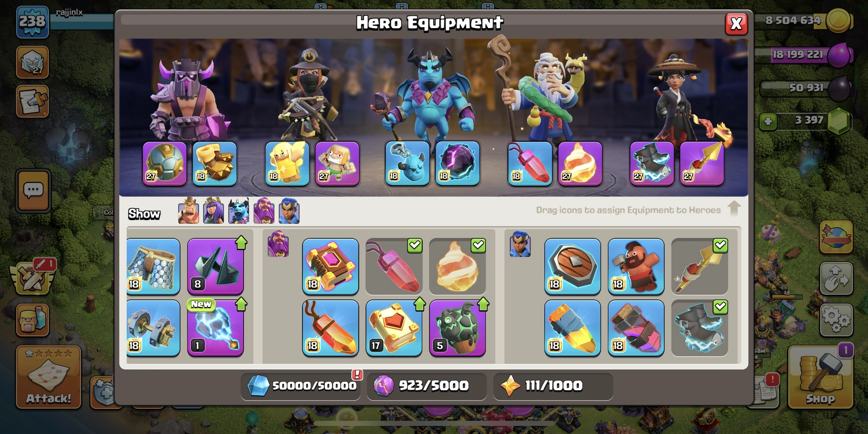Select the level 5 Lavaloon Puppet equipment

[x=457, y=328]
